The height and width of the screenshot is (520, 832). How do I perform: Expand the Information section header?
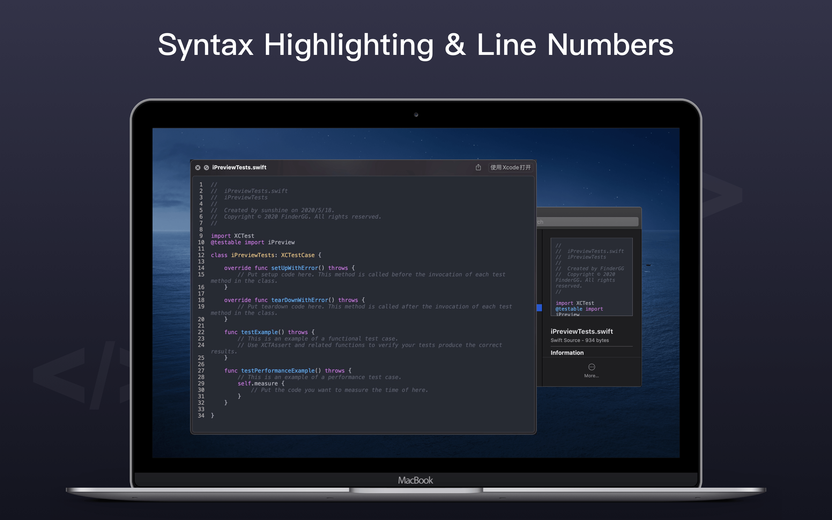tap(567, 353)
